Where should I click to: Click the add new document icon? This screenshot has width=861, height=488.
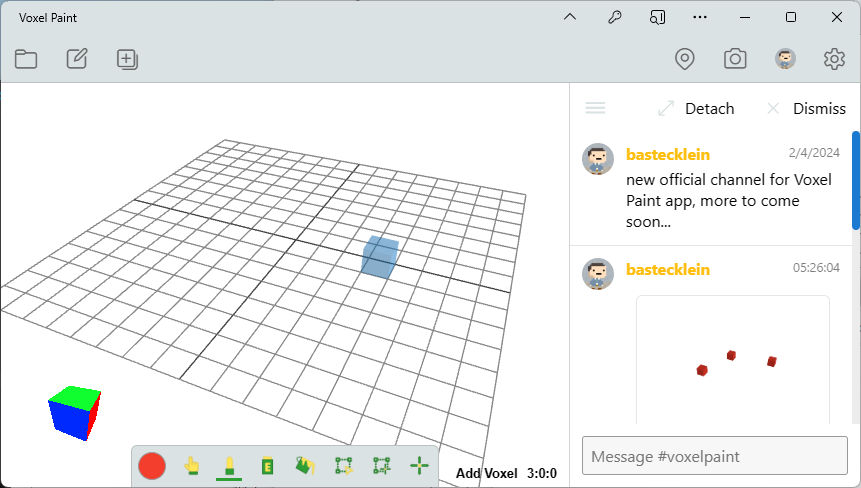127,59
